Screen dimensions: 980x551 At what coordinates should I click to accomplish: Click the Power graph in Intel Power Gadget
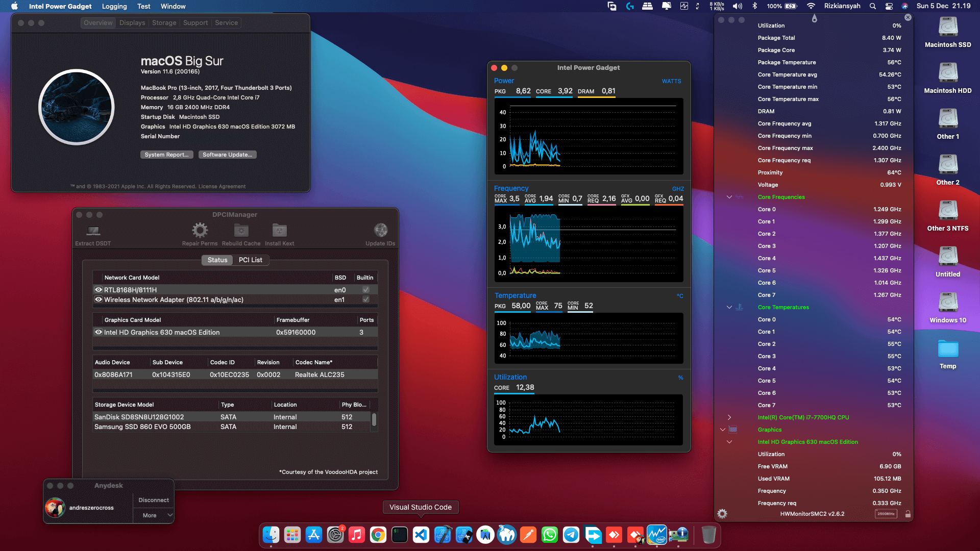pyautogui.click(x=589, y=136)
